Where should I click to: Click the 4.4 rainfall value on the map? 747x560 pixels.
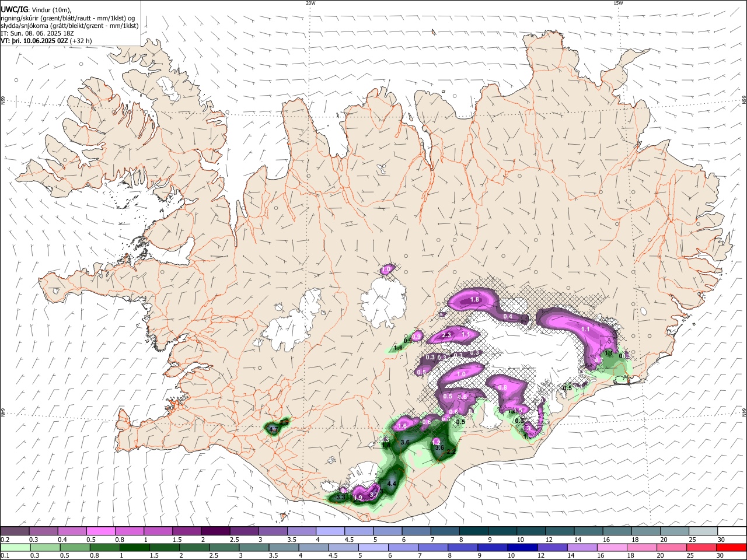(x=392, y=484)
